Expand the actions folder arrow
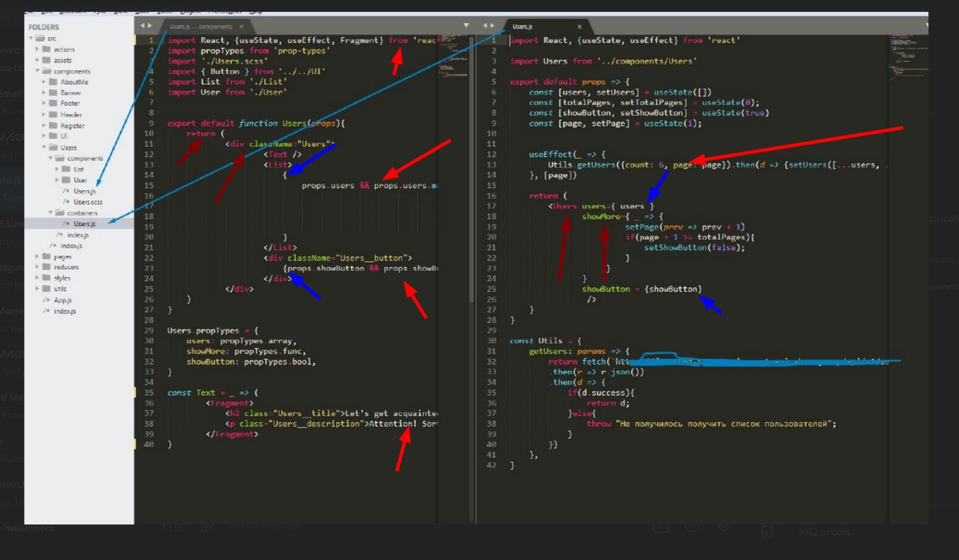959x560 pixels. tap(37, 49)
